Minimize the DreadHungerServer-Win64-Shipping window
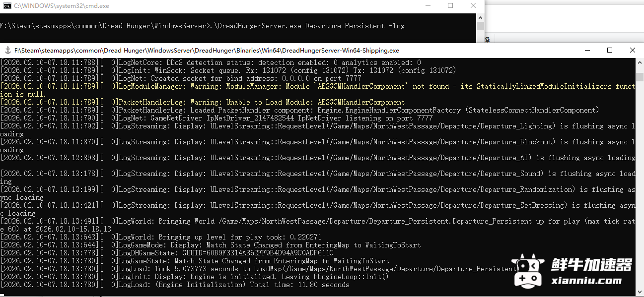 coord(587,50)
